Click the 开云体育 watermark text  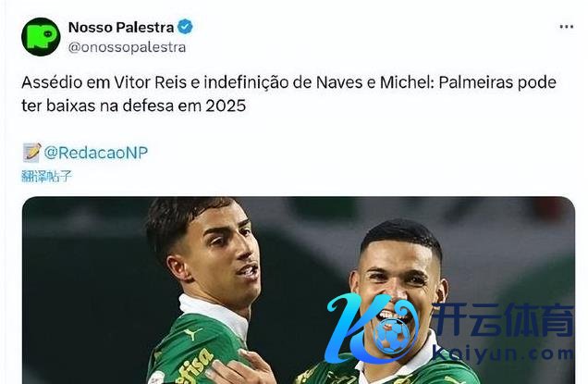coord(503,320)
